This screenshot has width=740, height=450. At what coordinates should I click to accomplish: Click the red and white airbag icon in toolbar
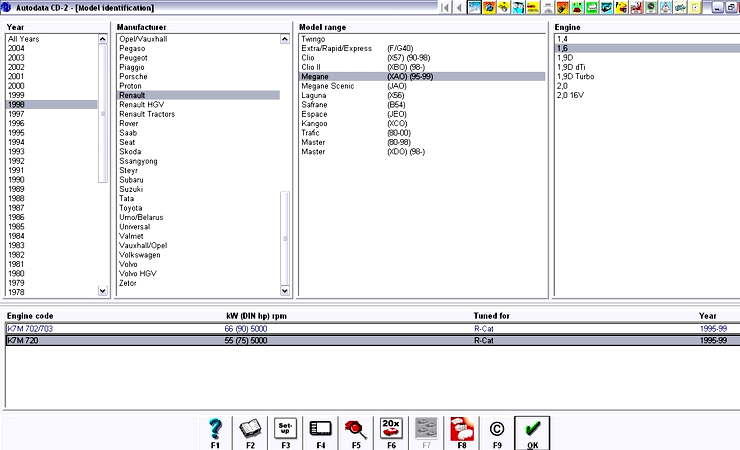coord(635,8)
